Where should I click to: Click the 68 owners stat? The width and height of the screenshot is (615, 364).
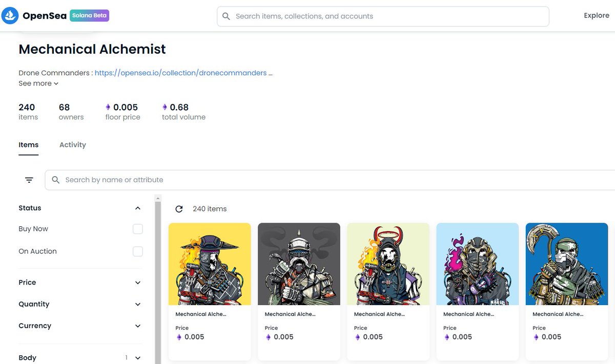[x=71, y=112]
